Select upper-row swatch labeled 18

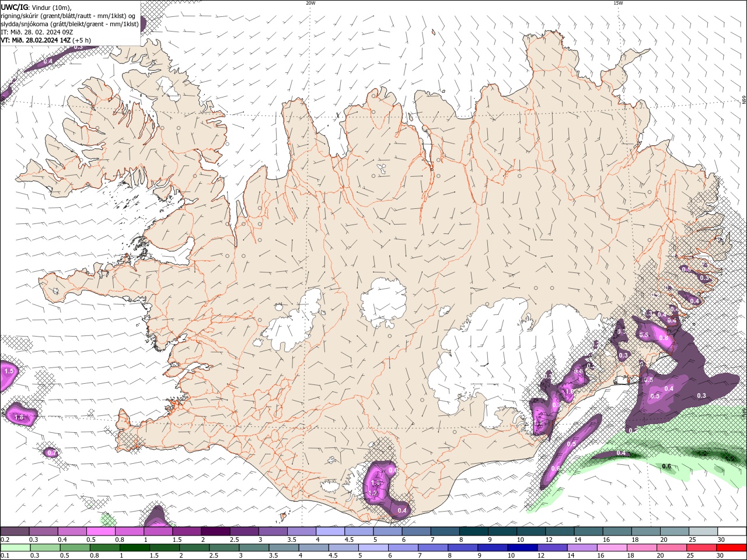point(646,531)
